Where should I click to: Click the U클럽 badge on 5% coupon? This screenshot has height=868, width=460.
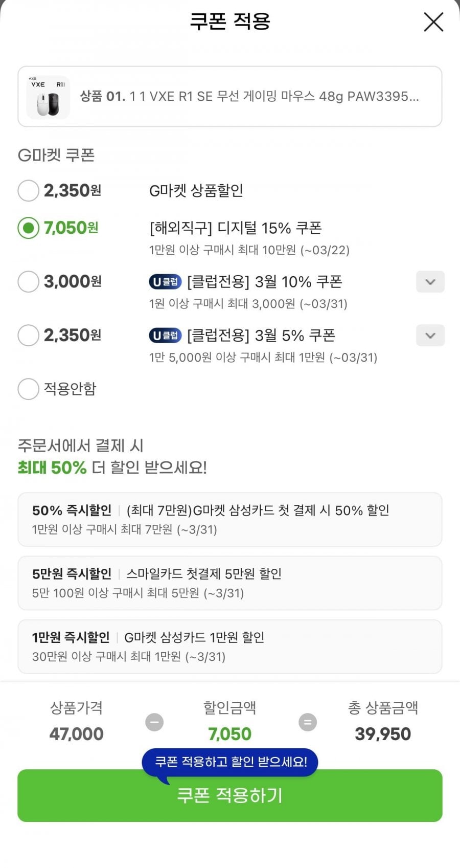[165, 336]
